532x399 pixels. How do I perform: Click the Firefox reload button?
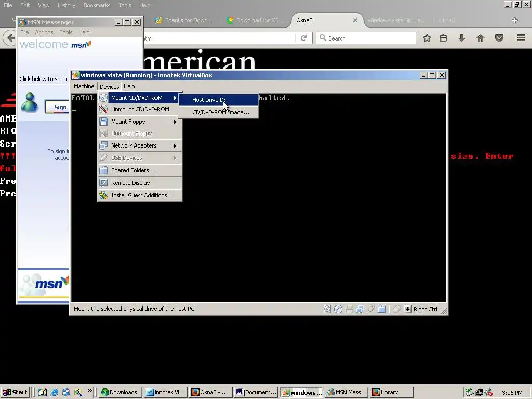[x=303, y=38]
